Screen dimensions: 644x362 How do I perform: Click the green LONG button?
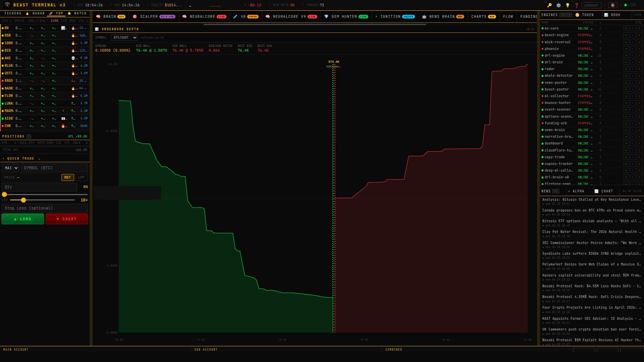point(22,219)
